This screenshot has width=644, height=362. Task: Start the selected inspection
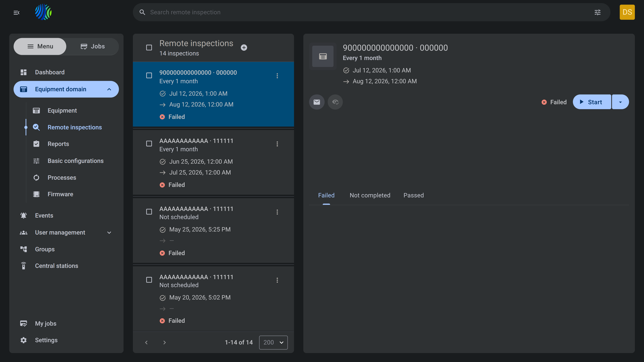point(592,102)
